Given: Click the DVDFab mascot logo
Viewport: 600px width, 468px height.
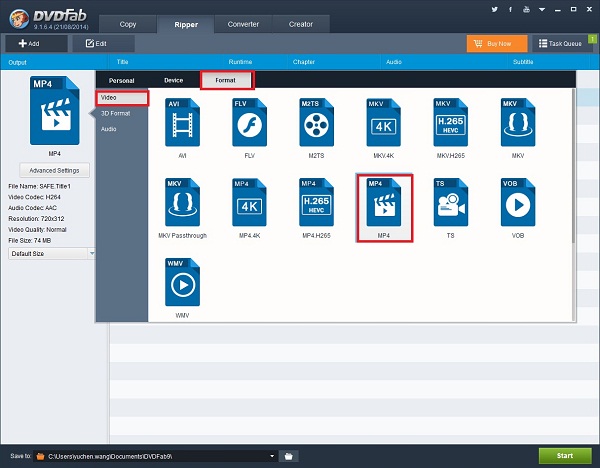Looking at the screenshot, I should [x=19, y=18].
